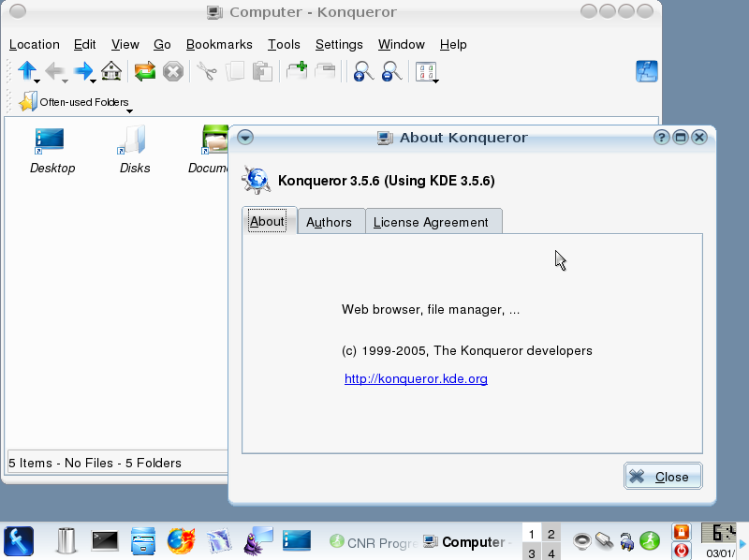
Task: Select the Computer taskbar entry
Action: [467, 542]
